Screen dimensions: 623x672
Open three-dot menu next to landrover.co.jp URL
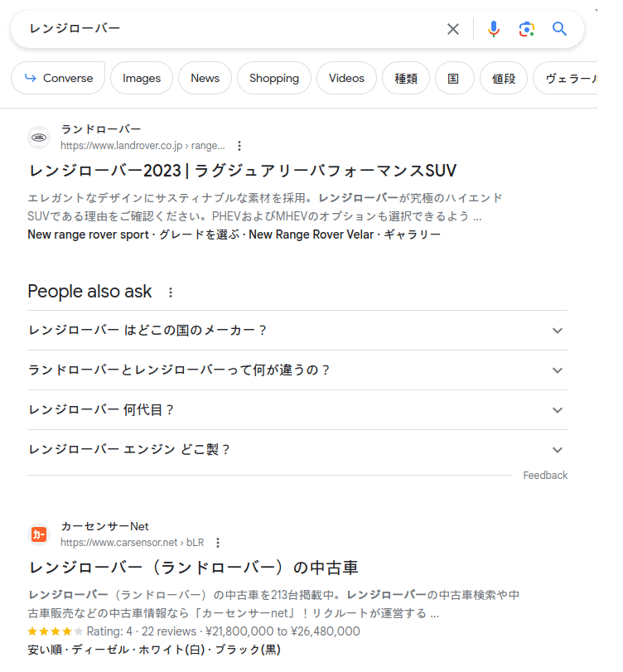click(x=239, y=146)
